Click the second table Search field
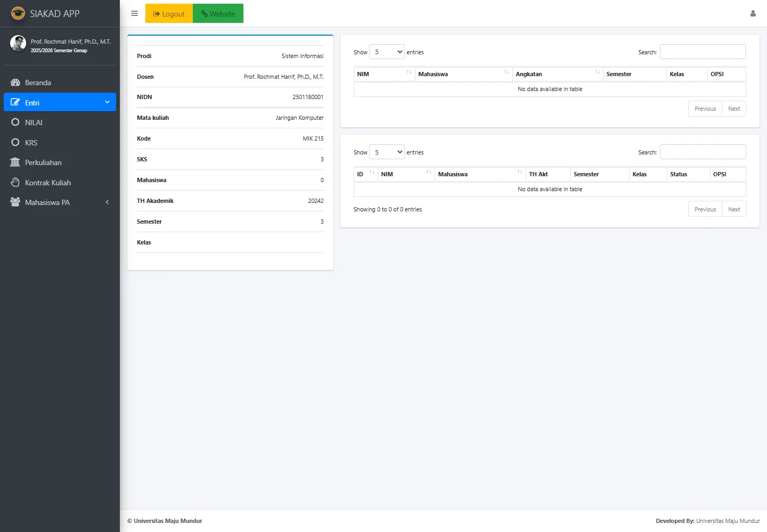This screenshot has width=767, height=532. click(703, 152)
